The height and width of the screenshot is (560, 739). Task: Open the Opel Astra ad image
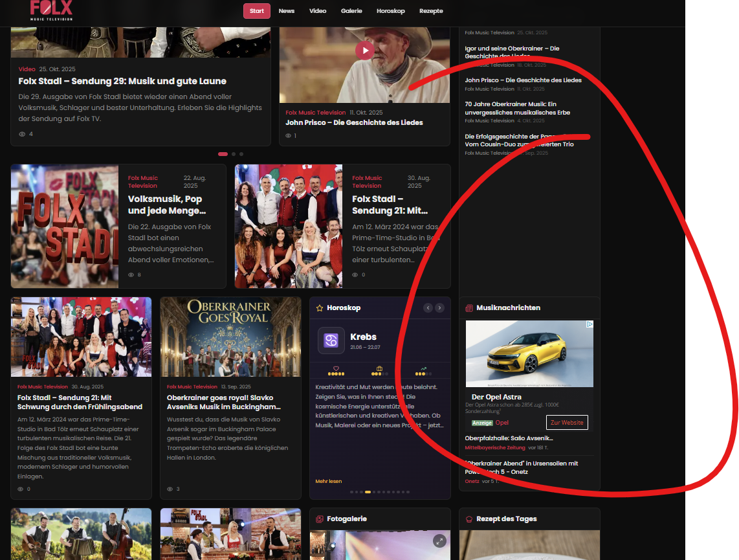[529, 354]
